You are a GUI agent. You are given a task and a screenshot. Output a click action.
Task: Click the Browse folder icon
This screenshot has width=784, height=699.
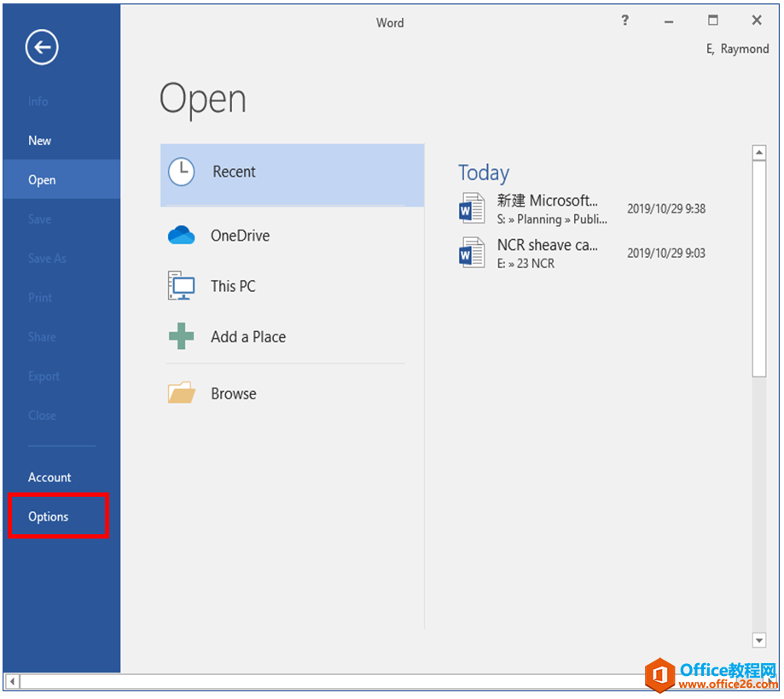pyautogui.click(x=181, y=393)
